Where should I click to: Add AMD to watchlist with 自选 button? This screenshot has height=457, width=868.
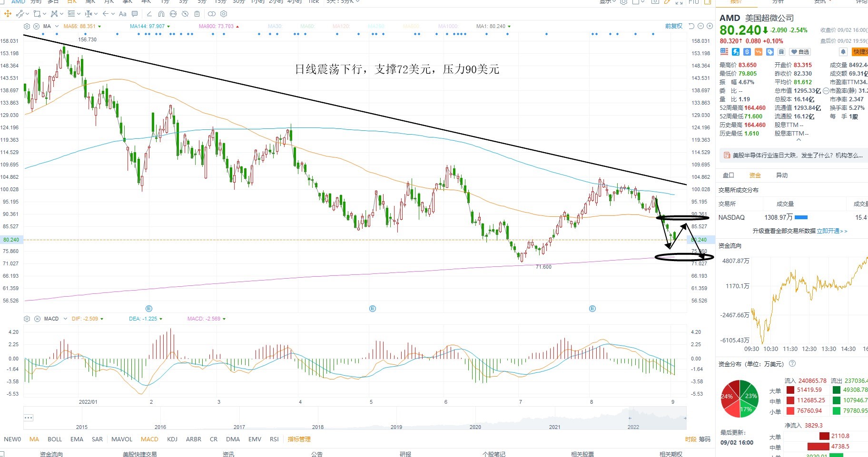pos(799,52)
